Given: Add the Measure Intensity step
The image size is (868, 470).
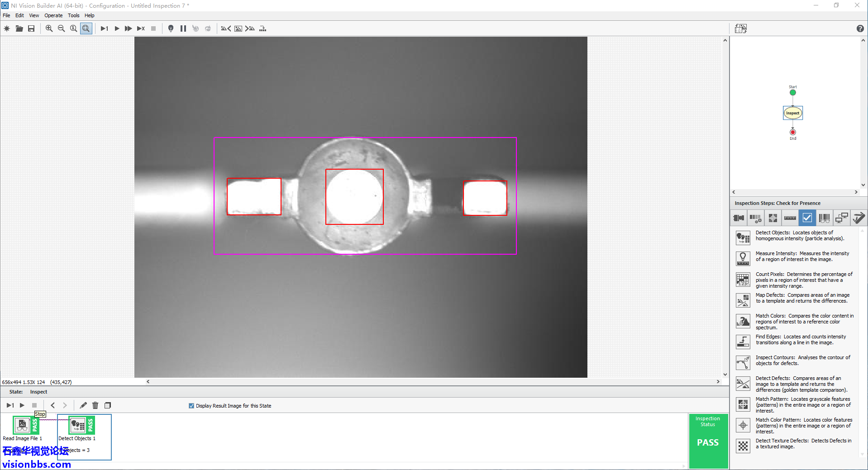Looking at the screenshot, I should click(743, 258).
